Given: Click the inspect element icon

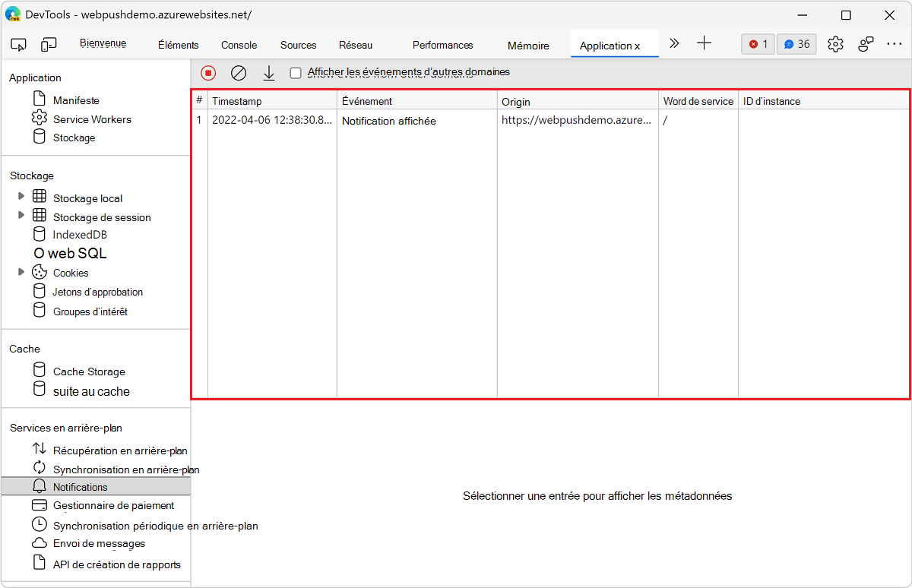Looking at the screenshot, I should (x=18, y=44).
